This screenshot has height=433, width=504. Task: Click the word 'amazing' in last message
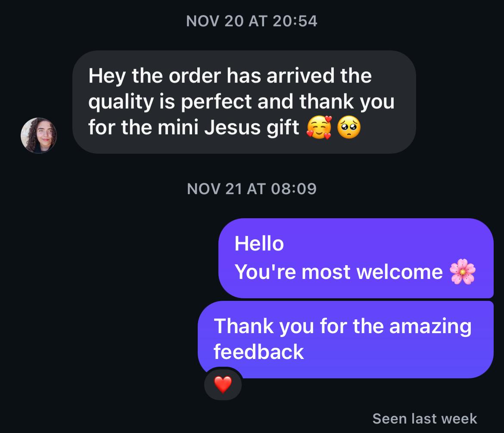(430, 327)
